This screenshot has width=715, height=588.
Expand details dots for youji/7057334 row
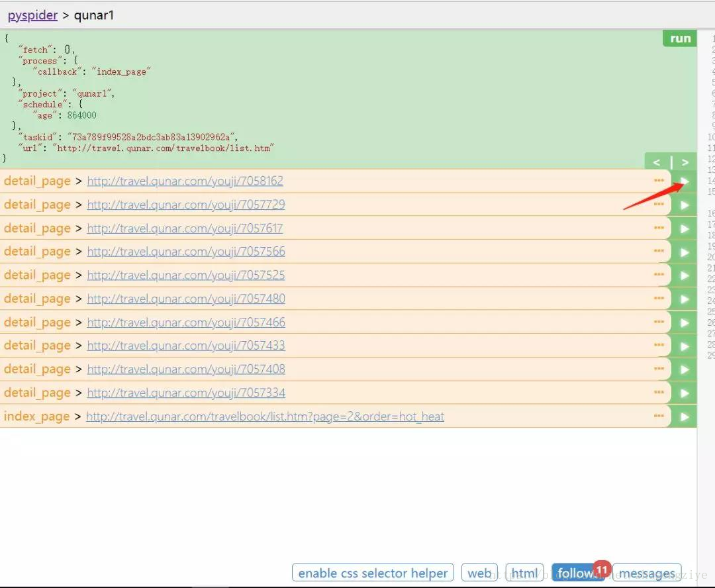[659, 392]
